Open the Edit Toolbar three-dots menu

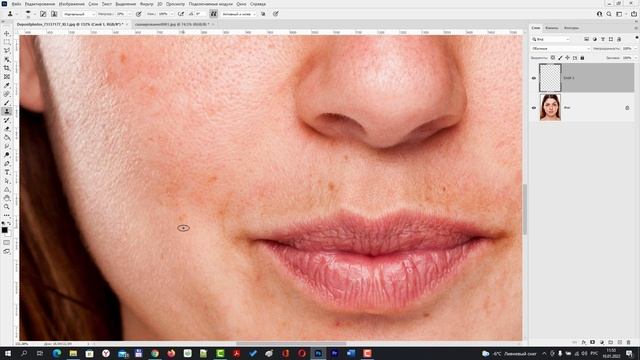[x=7, y=215]
